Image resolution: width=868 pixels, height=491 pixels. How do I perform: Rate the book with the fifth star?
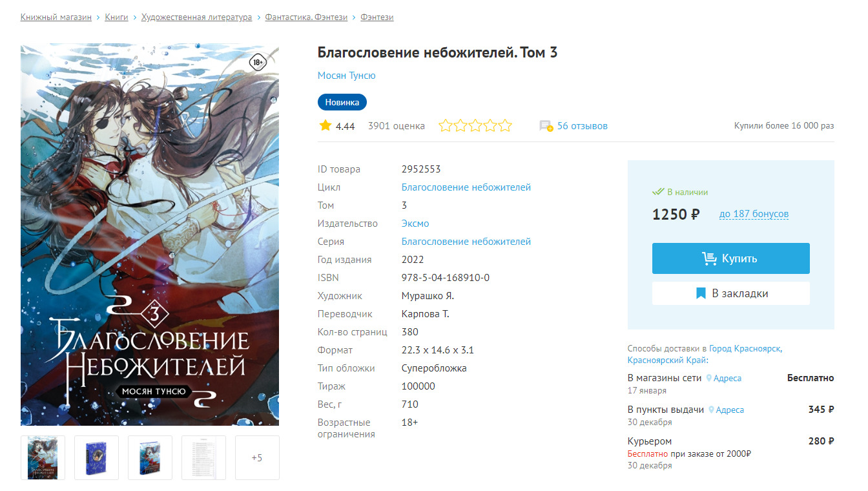[x=505, y=125]
